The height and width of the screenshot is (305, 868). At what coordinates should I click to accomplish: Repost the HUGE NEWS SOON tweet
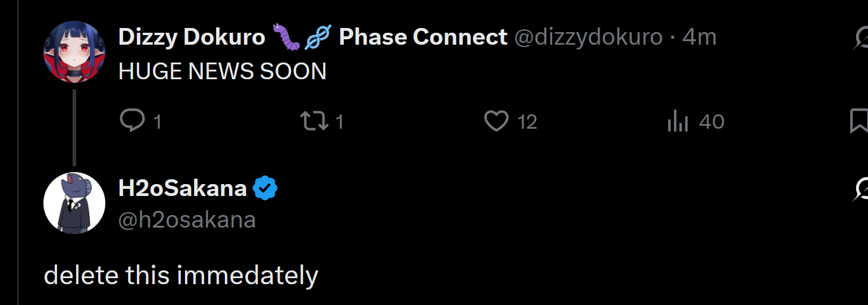(x=314, y=122)
